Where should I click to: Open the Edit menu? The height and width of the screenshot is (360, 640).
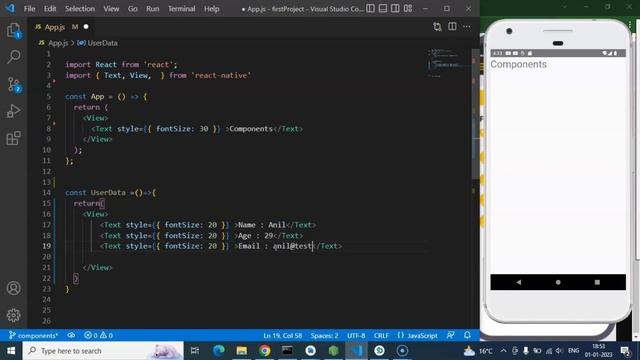[x=50, y=9]
